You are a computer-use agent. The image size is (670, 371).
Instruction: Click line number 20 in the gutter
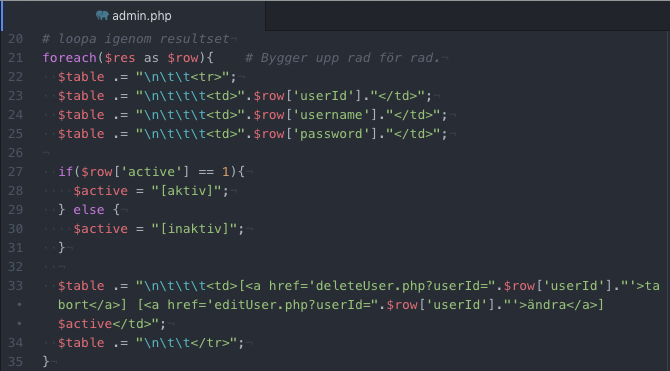15,39
